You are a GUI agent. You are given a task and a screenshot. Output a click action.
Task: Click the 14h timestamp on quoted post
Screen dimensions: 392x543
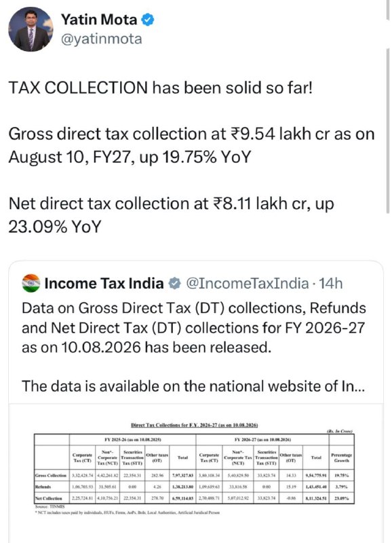coord(331,283)
